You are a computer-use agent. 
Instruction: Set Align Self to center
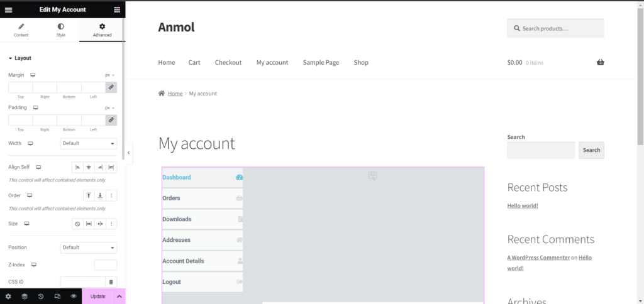(x=89, y=167)
